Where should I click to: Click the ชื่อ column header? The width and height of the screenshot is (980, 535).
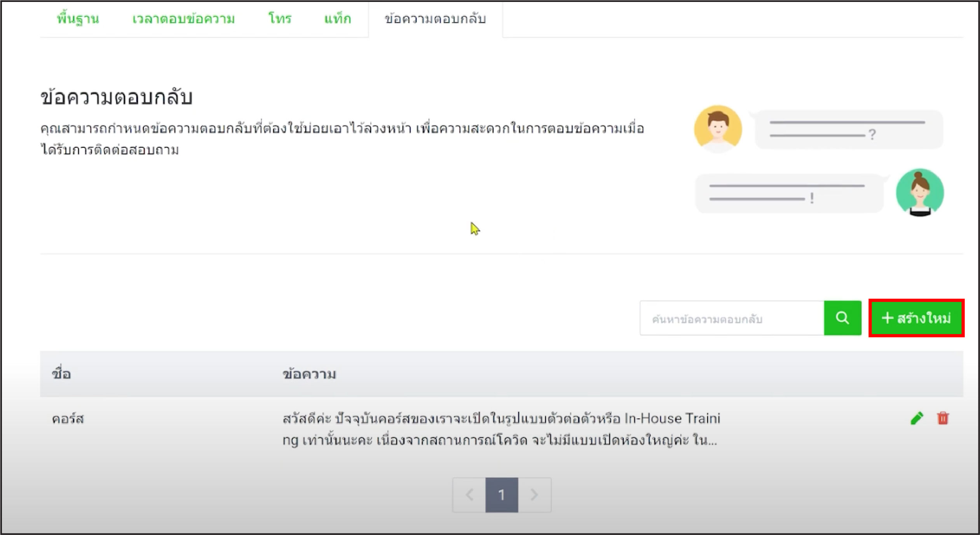[61, 374]
